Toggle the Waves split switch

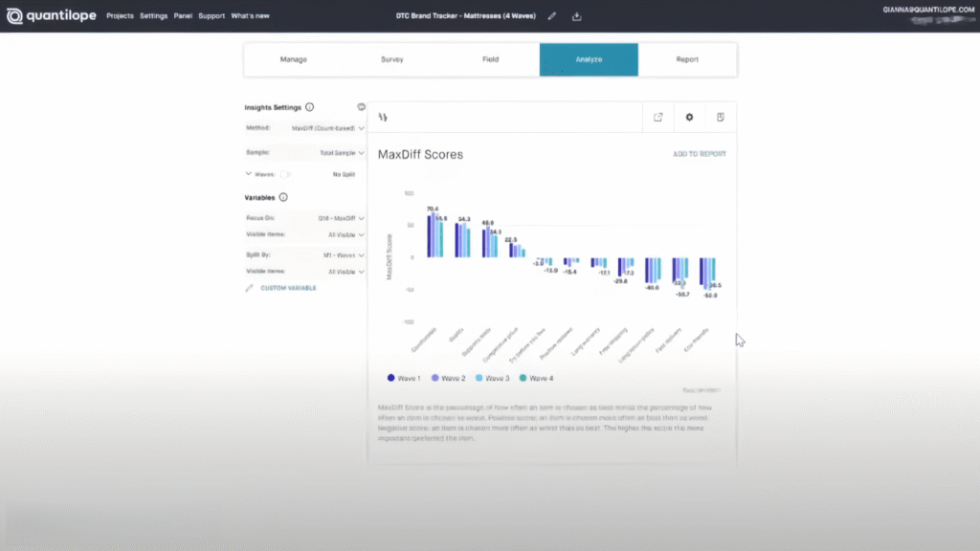pyautogui.click(x=285, y=174)
